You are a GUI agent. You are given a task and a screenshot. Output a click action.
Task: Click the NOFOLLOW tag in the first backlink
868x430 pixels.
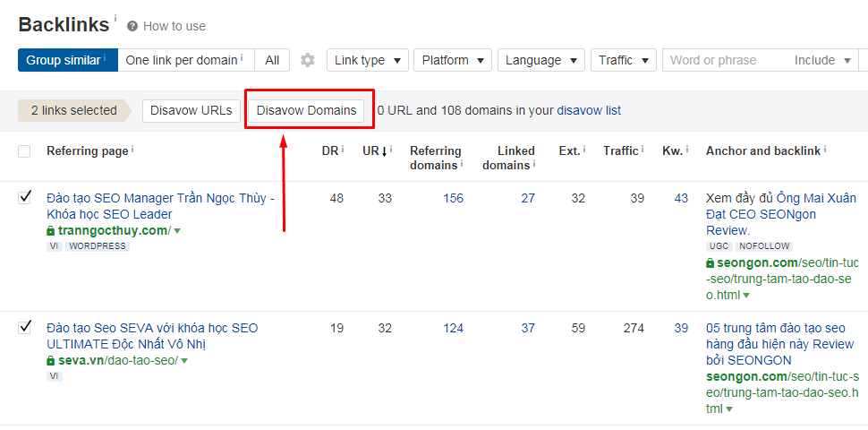pyautogui.click(x=764, y=246)
